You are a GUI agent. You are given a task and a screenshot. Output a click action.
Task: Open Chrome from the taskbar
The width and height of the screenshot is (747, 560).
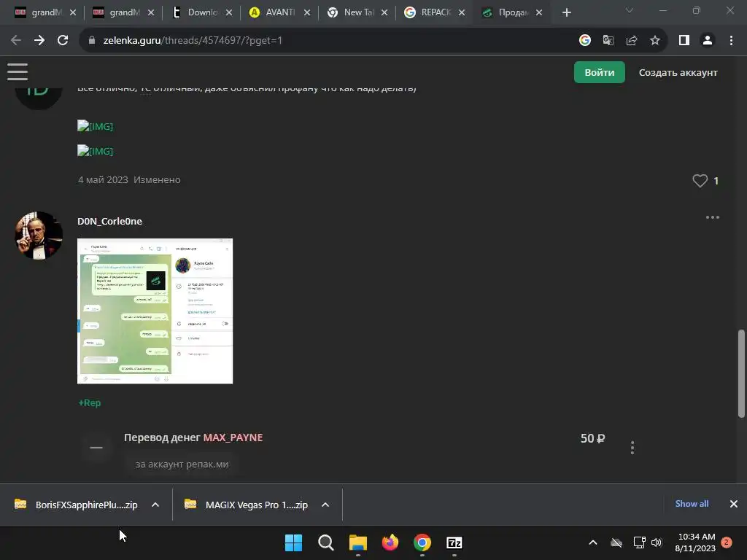tap(422, 542)
